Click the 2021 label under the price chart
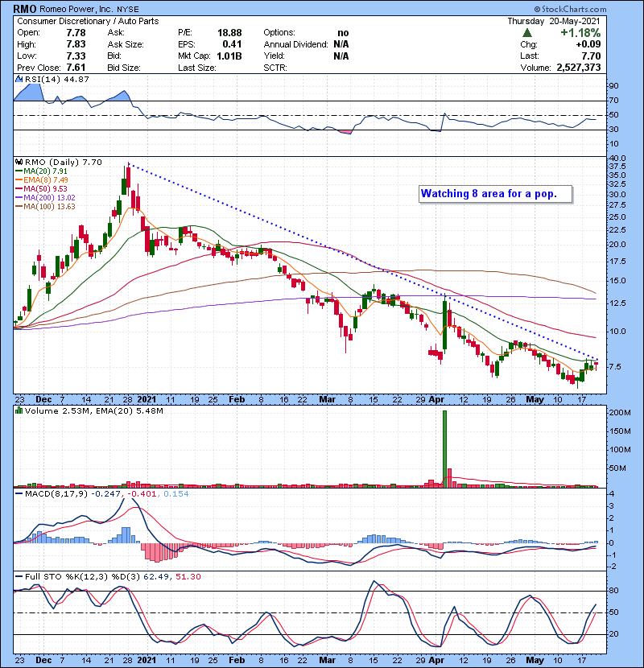This screenshot has height=668, width=644. click(x=147, y=400)
